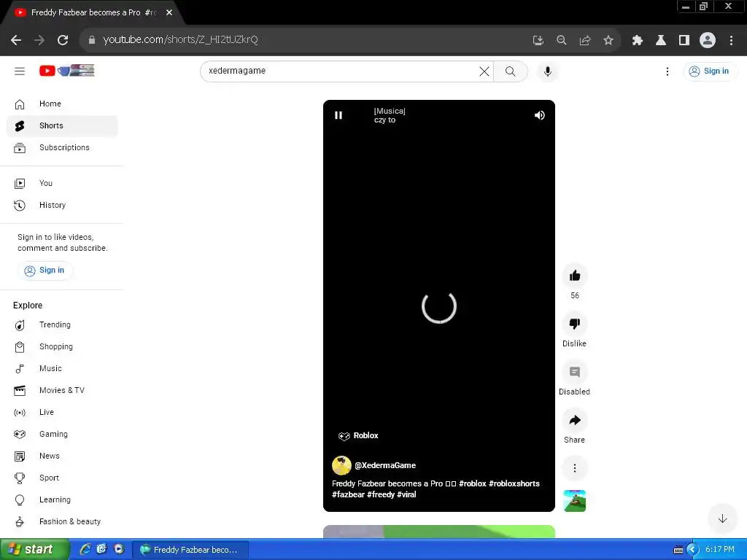The width and height of the screenshot is (747, 560).
Task: Share this Short using arrow icon
Action: pyautogui.click(x=575, y=420)
